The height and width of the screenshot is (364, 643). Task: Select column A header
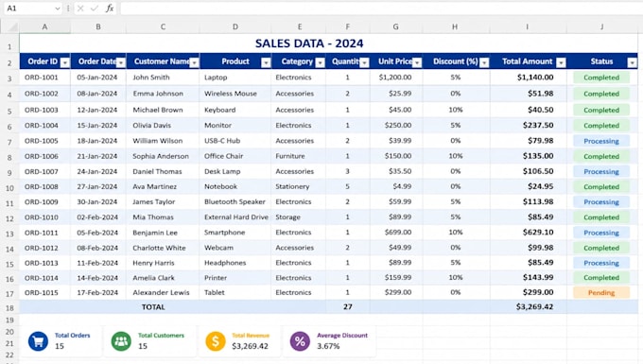click(44, 27)
